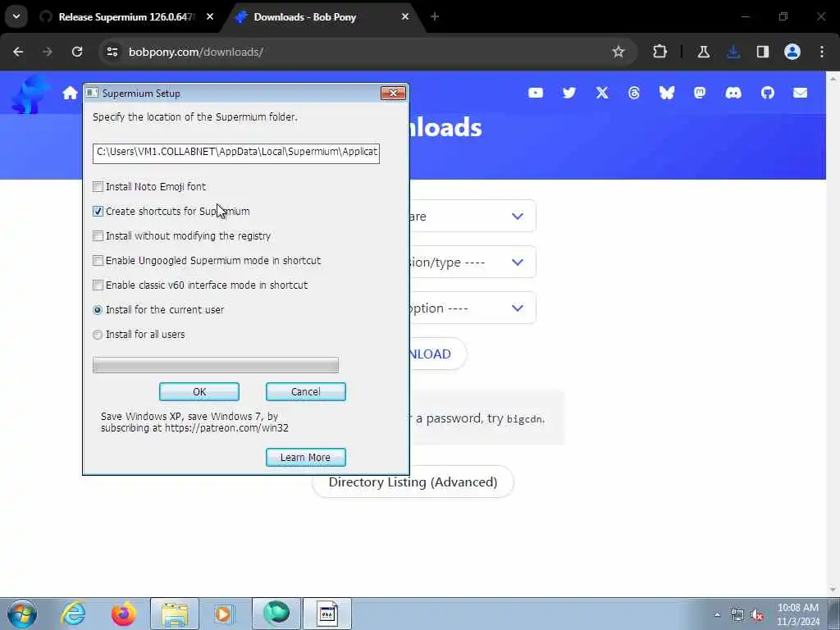Image resolution: width=840 pixels, height=630 pixels.
Task: Open the site information icon in address bar
Action: tap(112, 52)
